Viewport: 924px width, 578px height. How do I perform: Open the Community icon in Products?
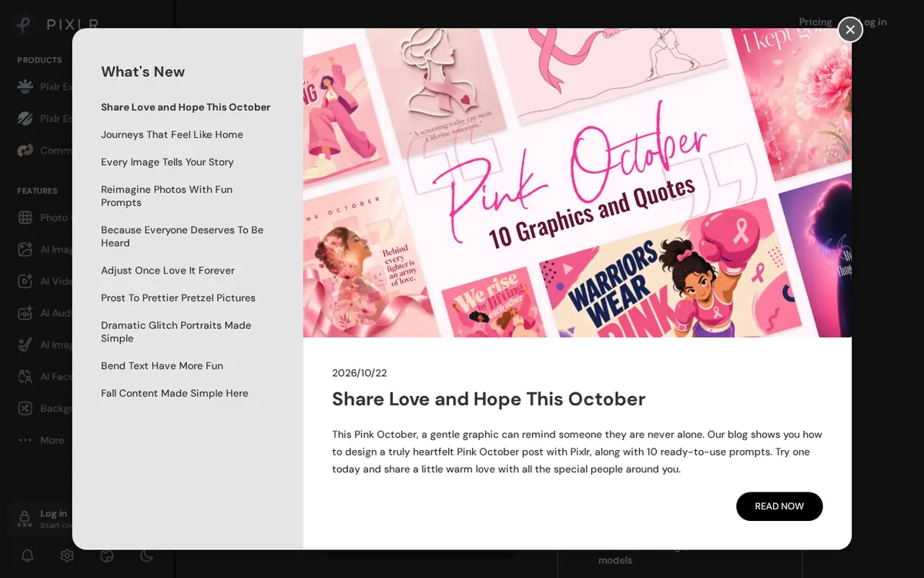coord(25,150)
